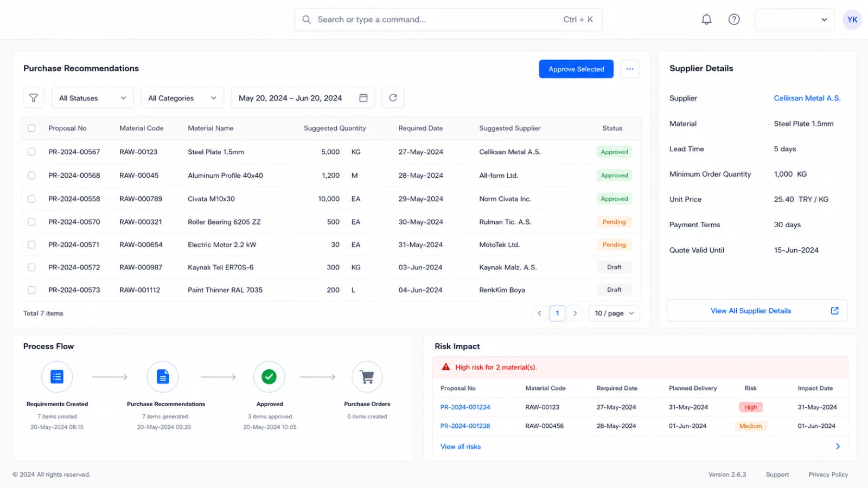Click the Purchase Orders cart step icon
The height and width of the screenshot is (488, 868).
[x=367, y=376]
